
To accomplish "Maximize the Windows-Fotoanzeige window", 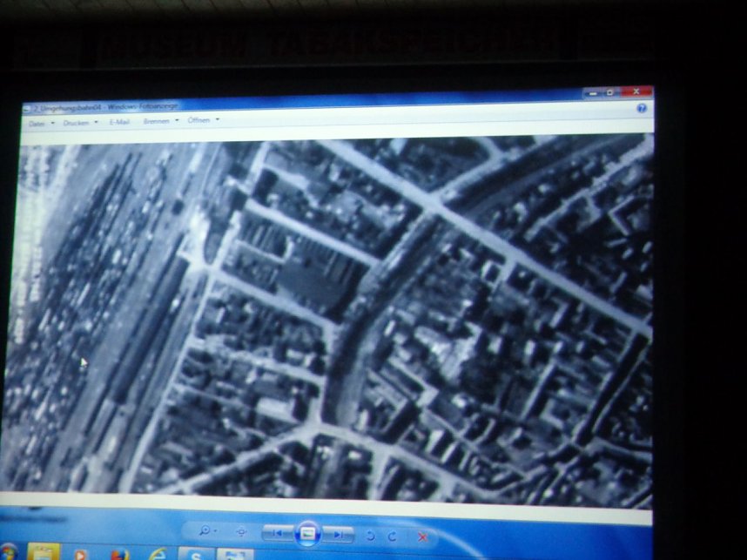I will click(610, 91).
